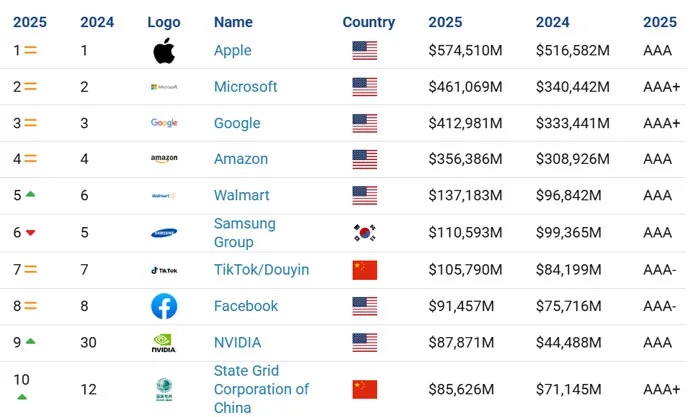Click the green up arrow beside NVIDIA rank
The width and height of the screenshot is (700, 417).
click(x=31, y=342)
